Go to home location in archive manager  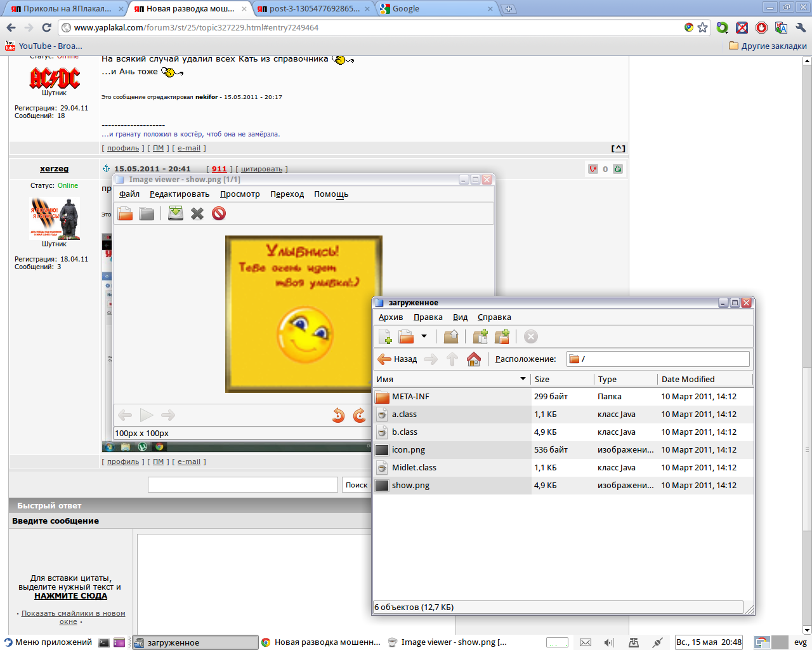coord(474,359)
